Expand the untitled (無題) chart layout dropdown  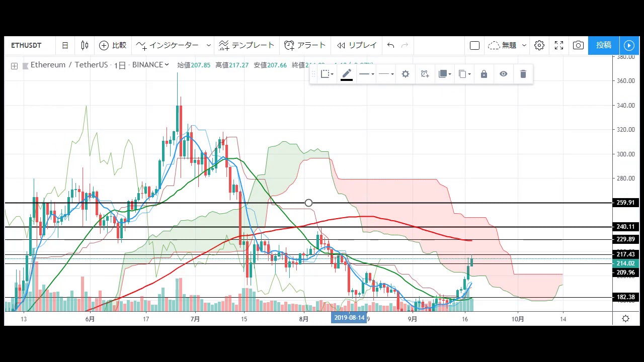click(524, 45)
